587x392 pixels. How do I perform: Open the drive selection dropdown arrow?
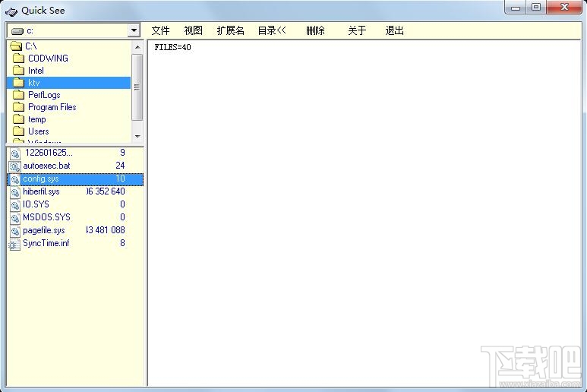134,30
